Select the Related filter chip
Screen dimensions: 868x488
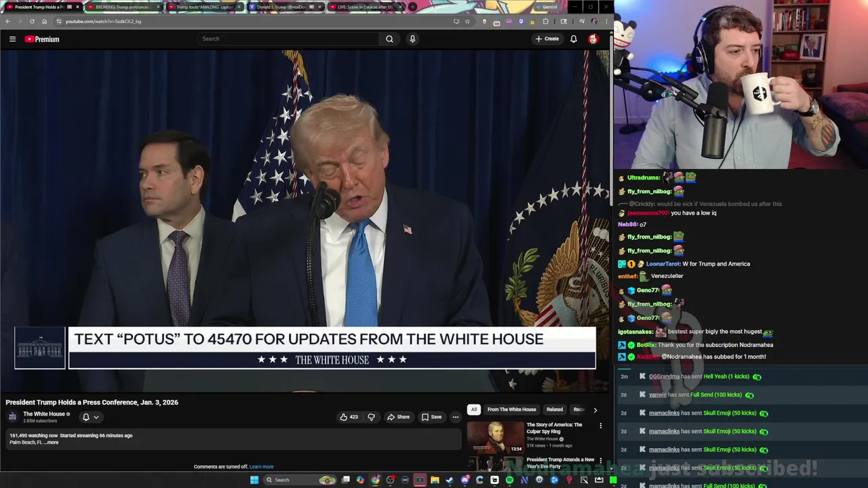point(555,409)
